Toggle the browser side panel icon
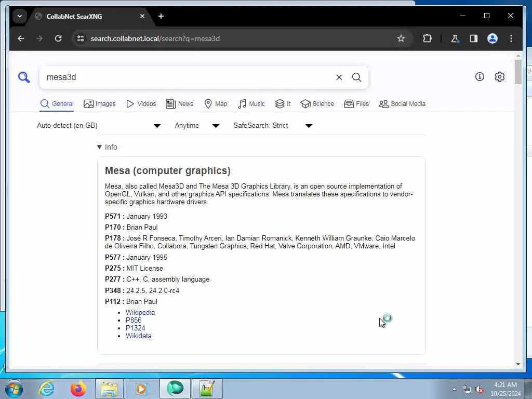532x399 pixels. [474, 38]
